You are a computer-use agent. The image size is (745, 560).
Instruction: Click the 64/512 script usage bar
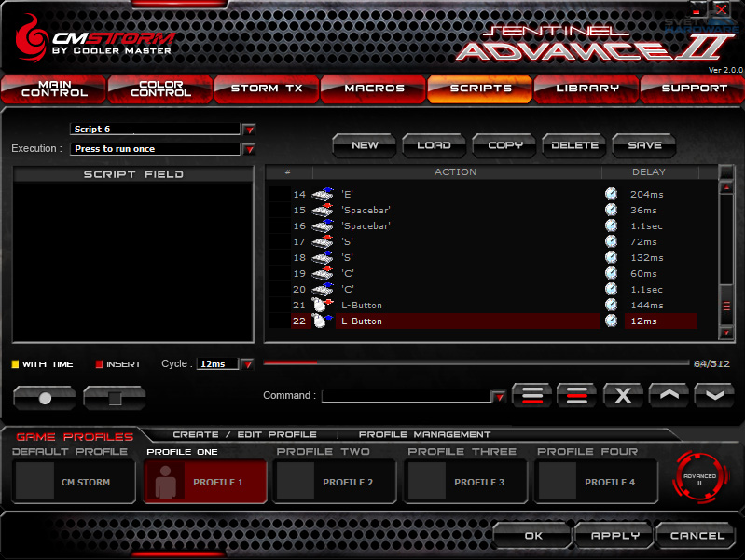(x=476, y=363)
